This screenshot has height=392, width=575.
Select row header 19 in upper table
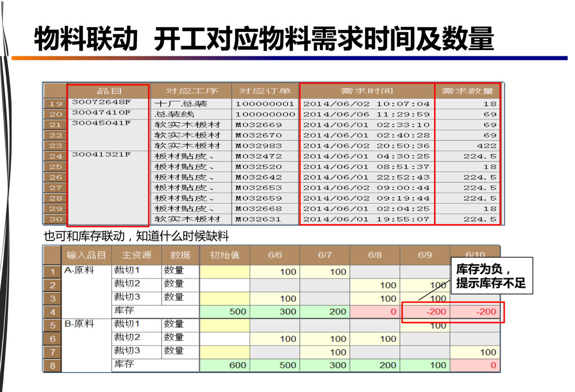pos(55,104)
